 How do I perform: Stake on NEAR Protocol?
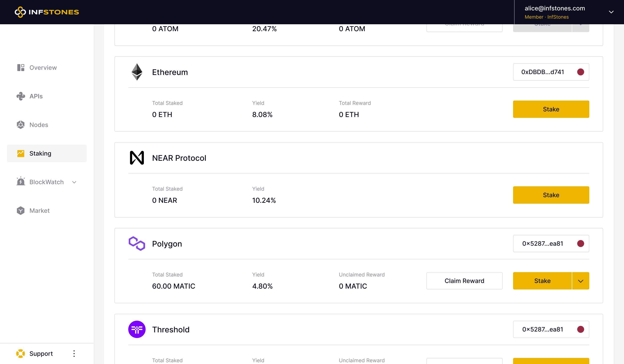coord(551,195)
